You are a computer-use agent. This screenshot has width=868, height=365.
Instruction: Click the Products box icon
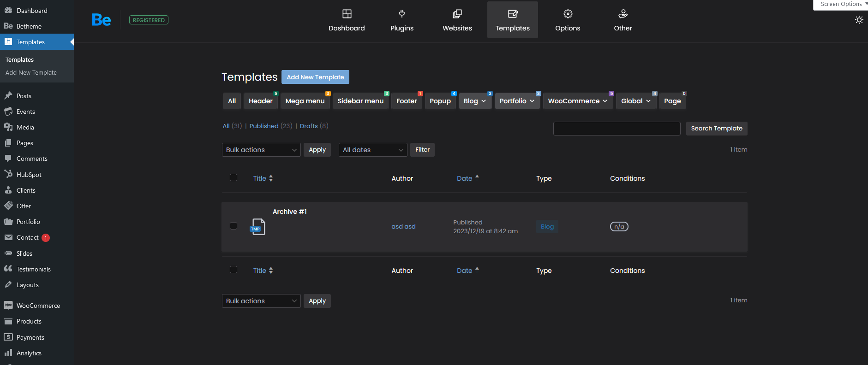(8, 321)
